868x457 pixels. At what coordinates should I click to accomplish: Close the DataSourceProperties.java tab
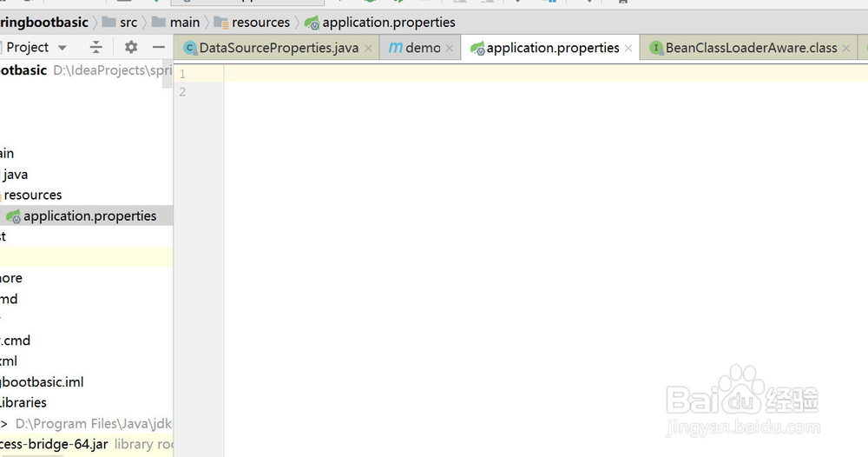click(x=368, y=48)
